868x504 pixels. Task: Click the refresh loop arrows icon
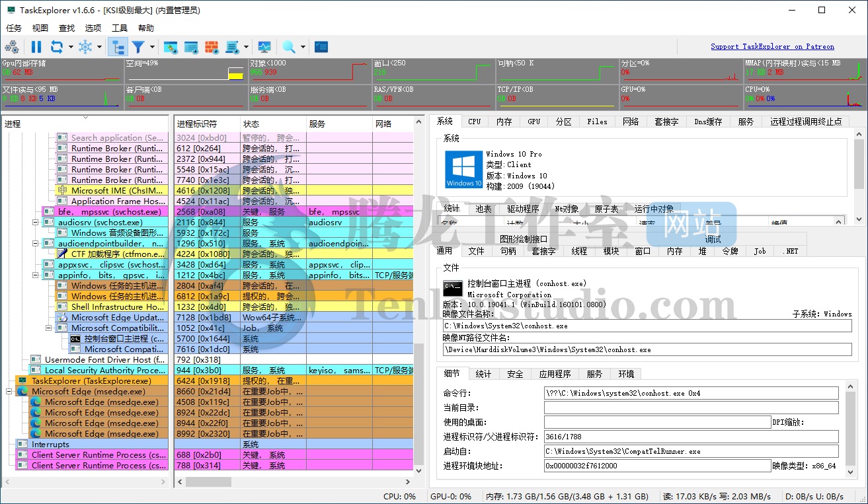[56, 47]
